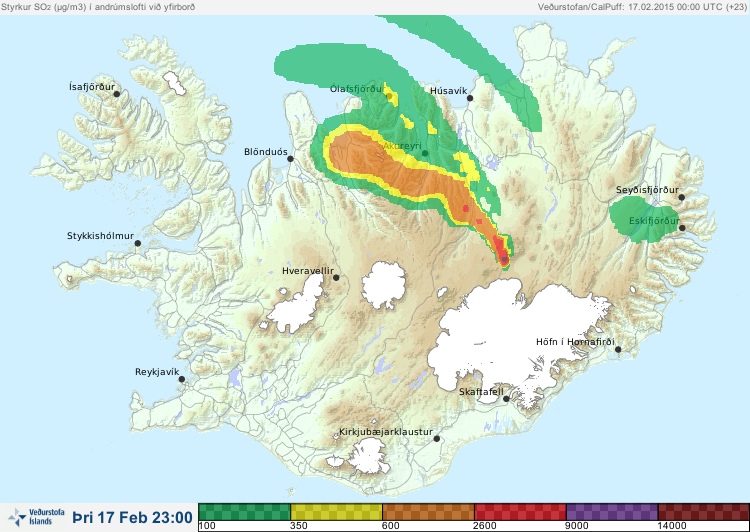
Task: Click the dark red 14000 legend swatch
Action: point(704,512)
